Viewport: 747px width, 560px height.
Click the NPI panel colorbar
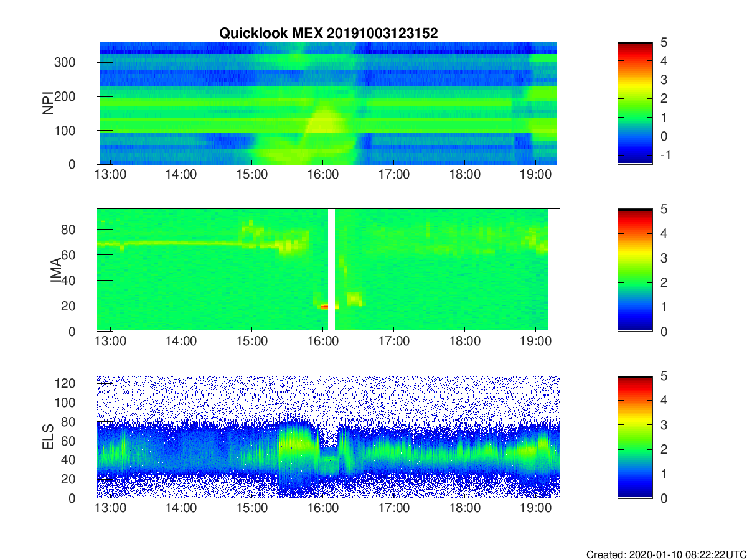click(x=635, y=103)
